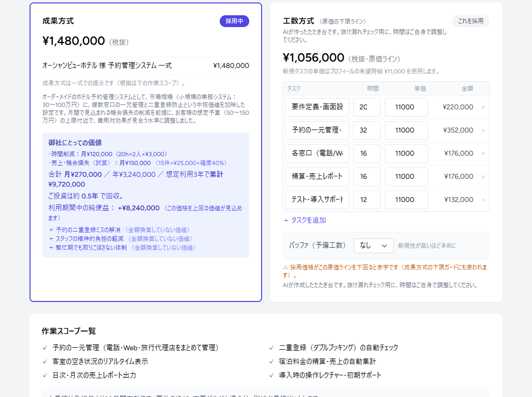The height and width of the screenshot is (397, 532).
Task: Focus the hours field showing 20
Action: pyautogui.click(x=367, y=107)
